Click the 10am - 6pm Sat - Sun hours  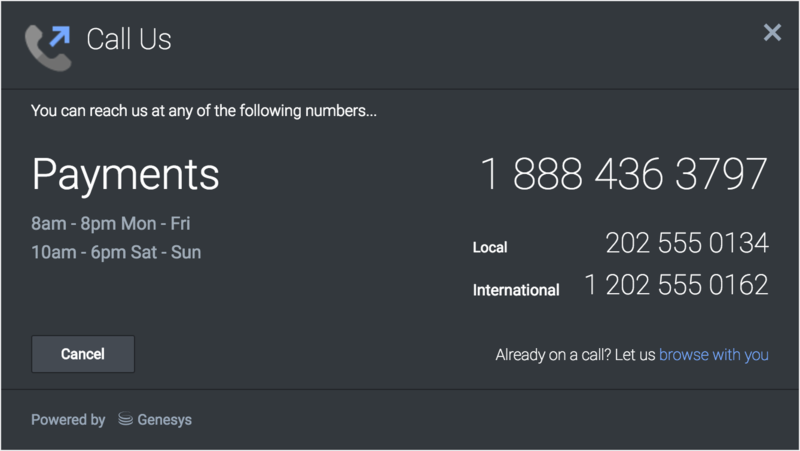pyautogui.click(x=116, y=252)
